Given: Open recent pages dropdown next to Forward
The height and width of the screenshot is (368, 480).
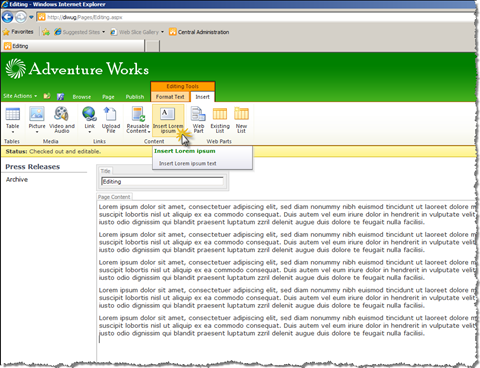Looking at the screenshot, I should coord(31,17).
